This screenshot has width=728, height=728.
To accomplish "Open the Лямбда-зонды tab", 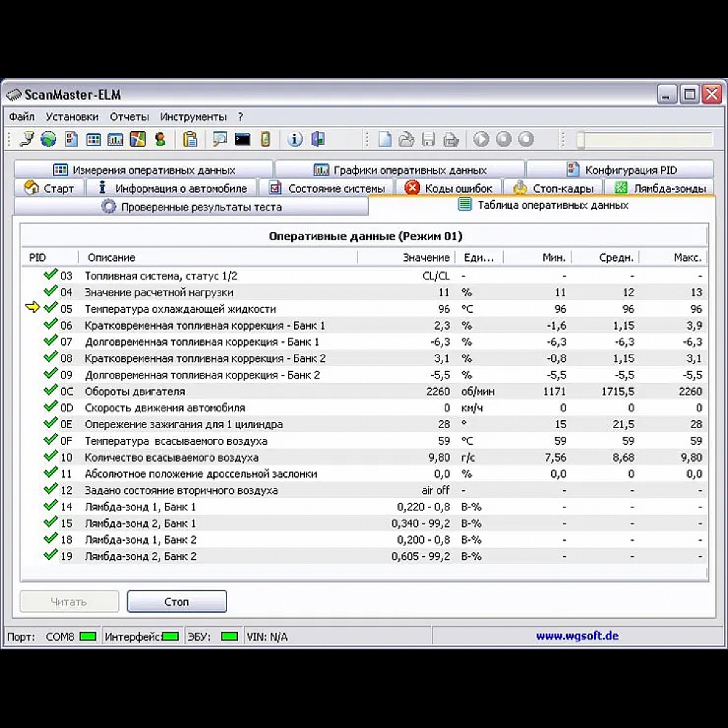I will [660, 189].
